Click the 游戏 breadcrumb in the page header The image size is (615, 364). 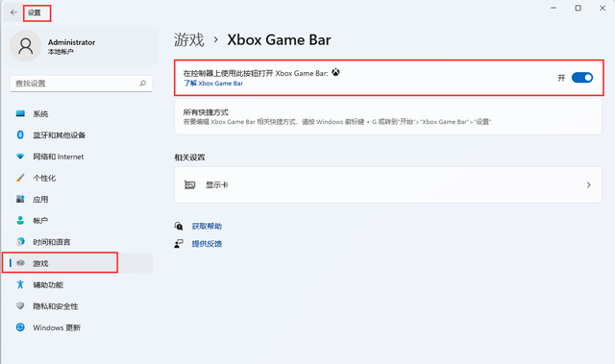pos(189,39)
